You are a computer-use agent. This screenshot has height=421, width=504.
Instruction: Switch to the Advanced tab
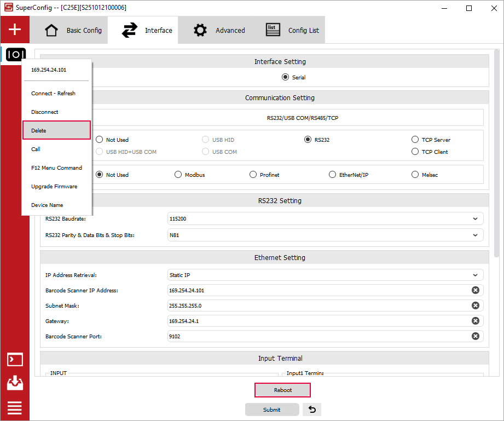[x=219, y=30]
